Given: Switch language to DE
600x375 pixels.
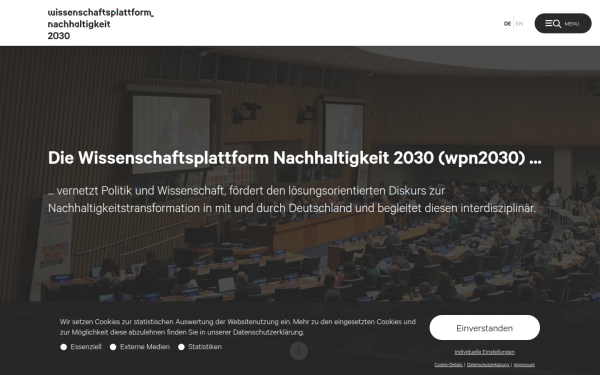Looking at the screenshot, I should 507,24.
